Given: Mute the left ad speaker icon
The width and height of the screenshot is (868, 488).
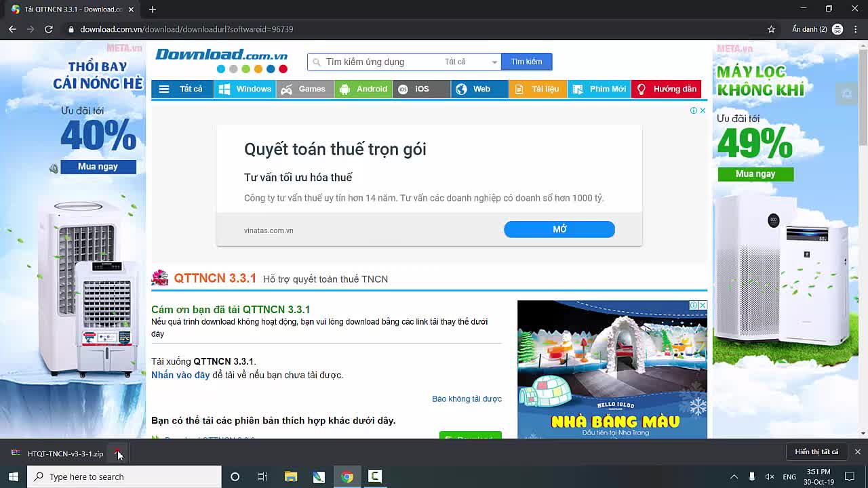Looking at the screenshot, I should click(54, 169).
